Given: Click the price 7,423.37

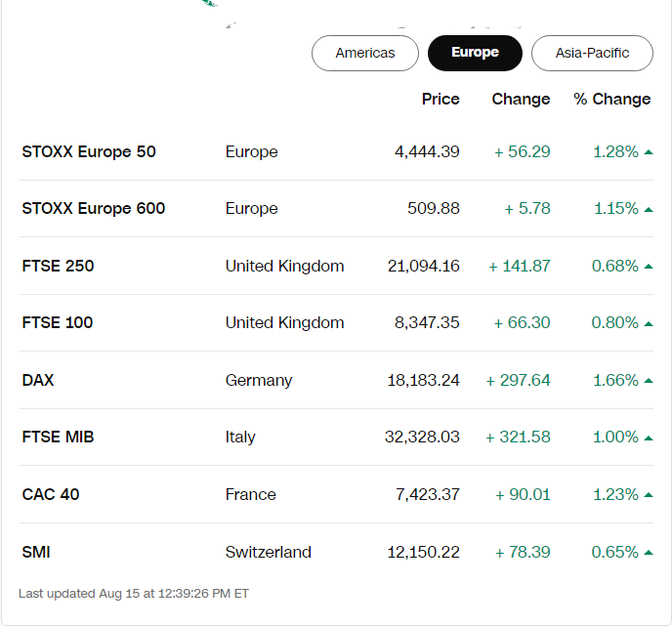Looking at the screenshot, I should pos(427,494).
